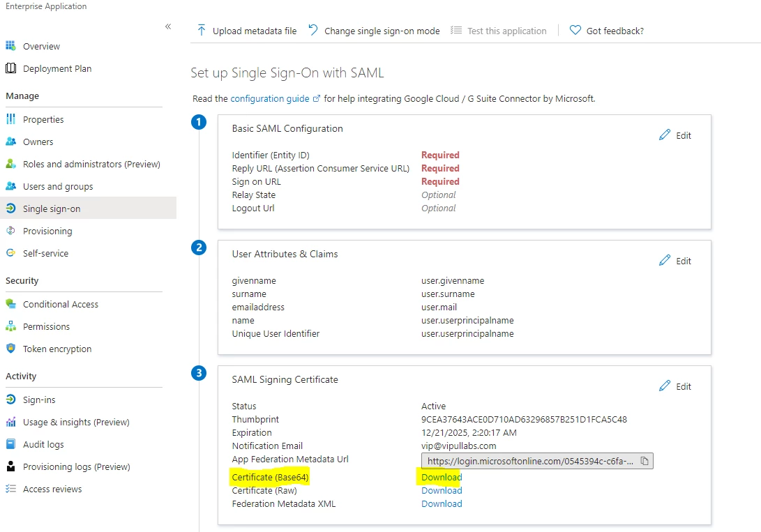
Task: Click the certificate Thumbprint value
Action: coord(524,419)
